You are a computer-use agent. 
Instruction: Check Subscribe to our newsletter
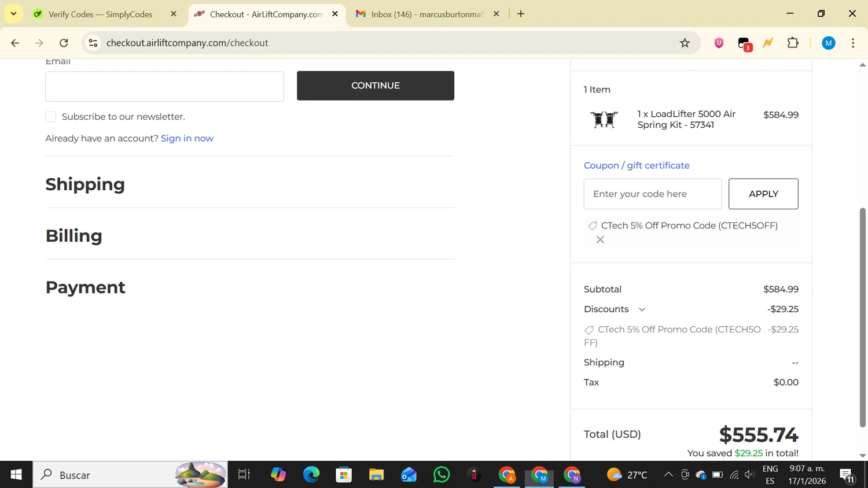[51, 117]
